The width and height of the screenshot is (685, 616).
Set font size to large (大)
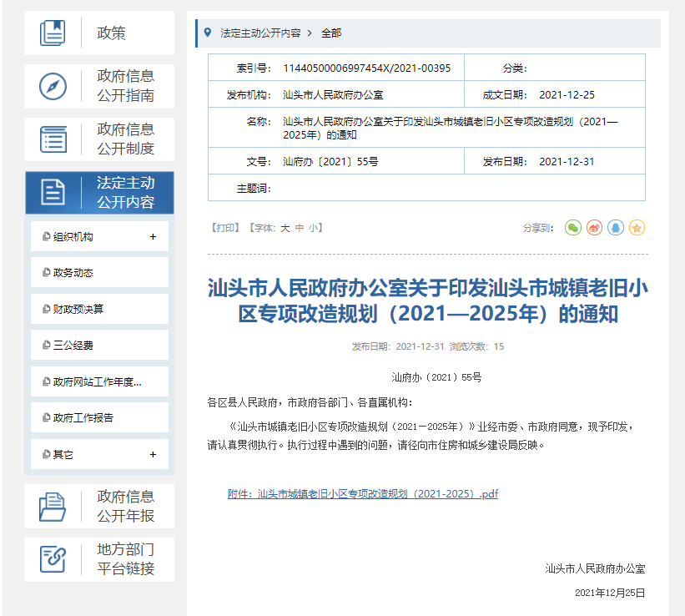pos(285,228)
